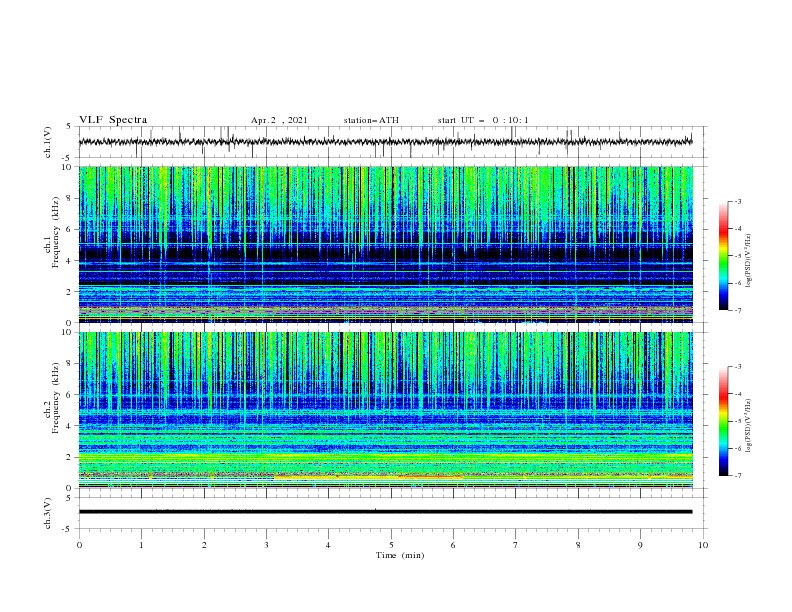Click time axis tick label '10'
This screenshot has height=612, width=792.
pyautogui.click(x=703, y=545)
